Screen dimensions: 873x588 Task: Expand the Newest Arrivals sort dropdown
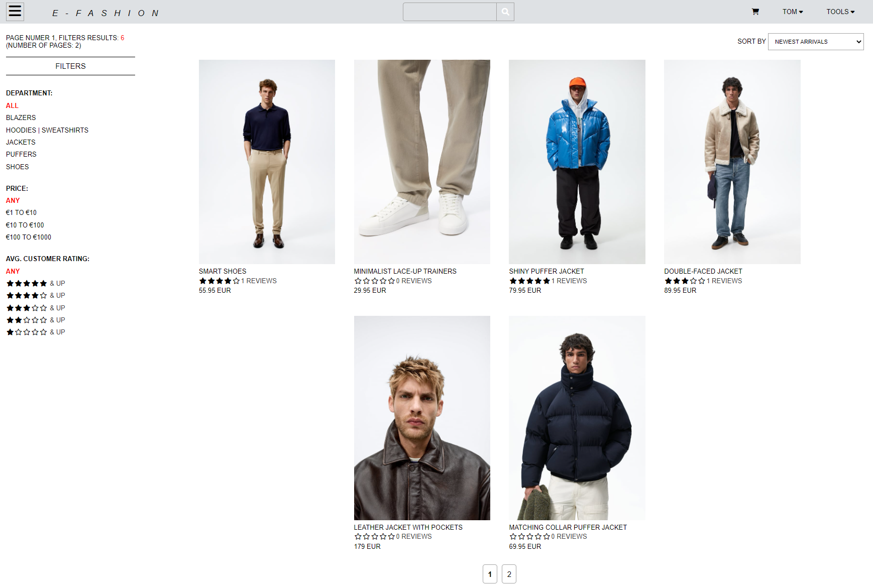click(816, 42)
